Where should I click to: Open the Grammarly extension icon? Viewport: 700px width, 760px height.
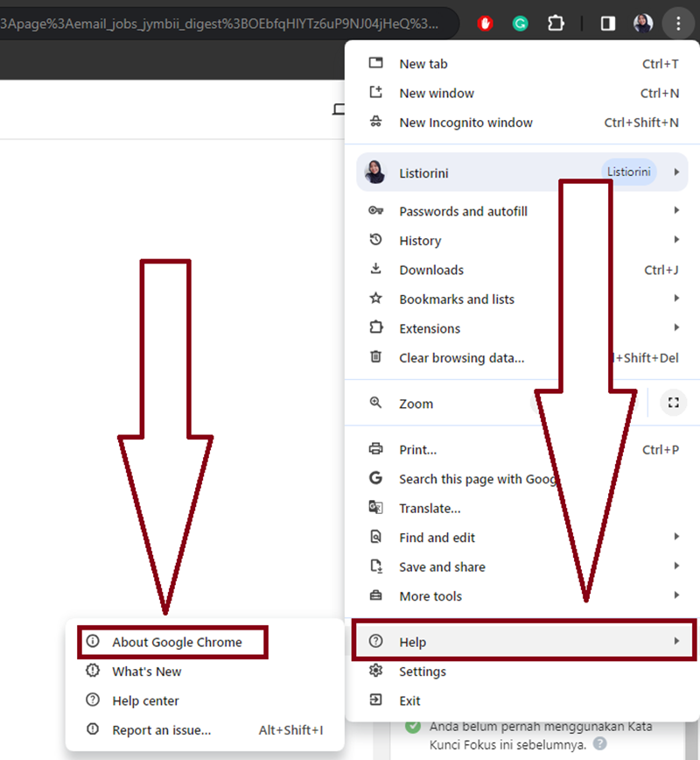click(521, 24)
